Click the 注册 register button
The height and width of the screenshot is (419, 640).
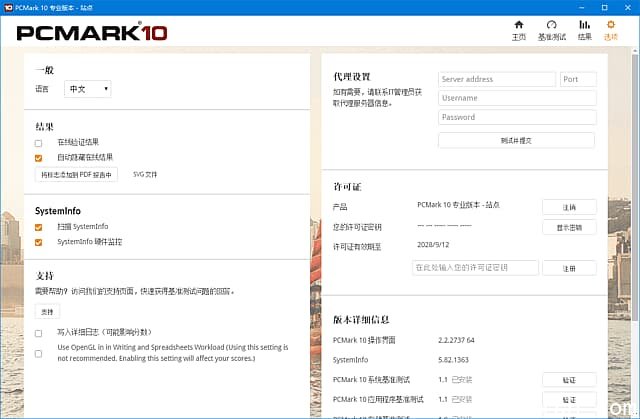(569, 268)
